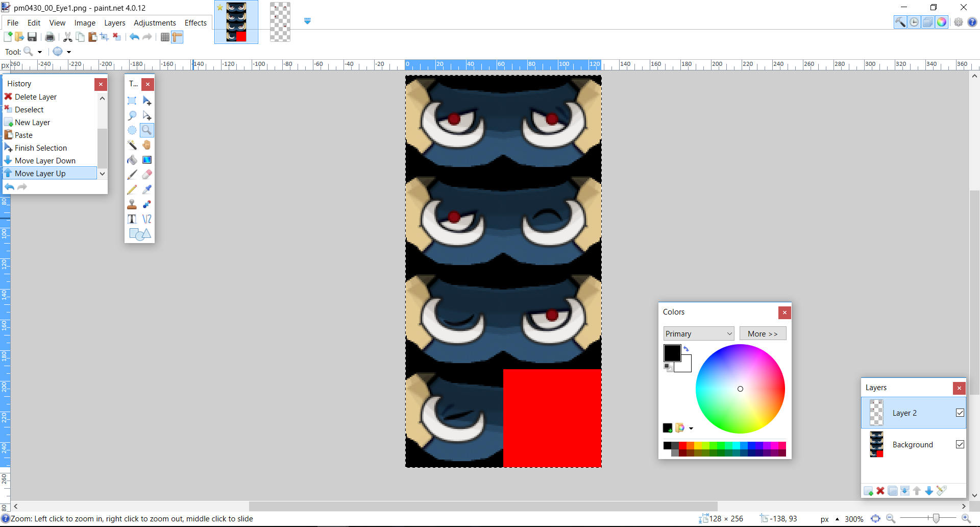The image size is (980, 527).
Task: Open the Image menu
Action: (85, 23)
